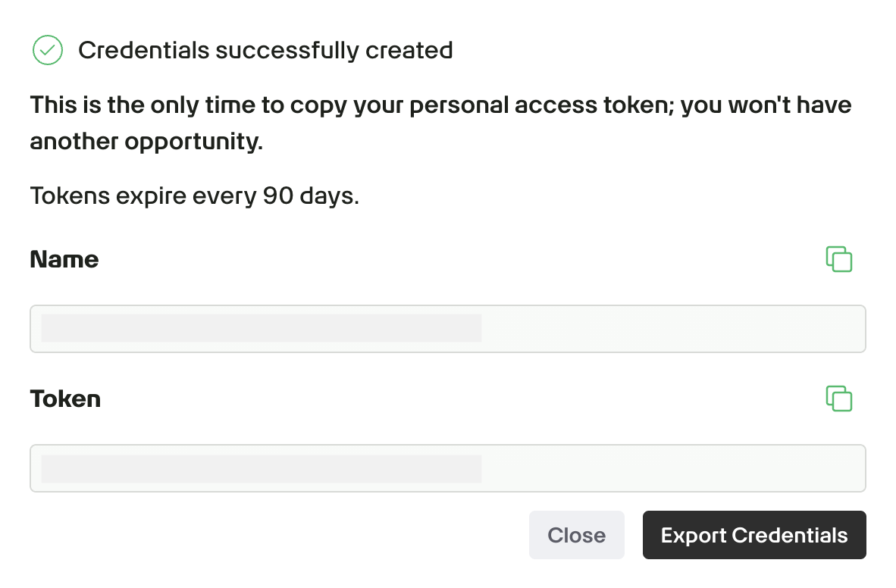Copy the Name value using its copy icon
Viewport: 896px width, 588px height.
(x=838, y=259)
